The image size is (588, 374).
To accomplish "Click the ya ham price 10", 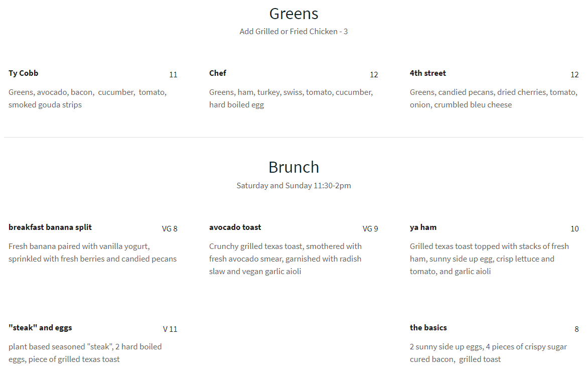I will [574, 229].
